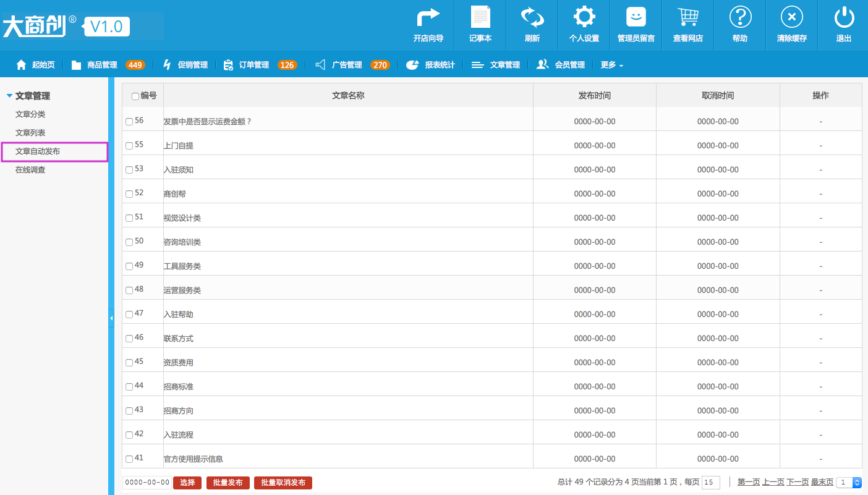This screenshot has height=495, width=868.
Task: Expand the 更多 dropdown in navigation
Action: click(x=611, y=65)
